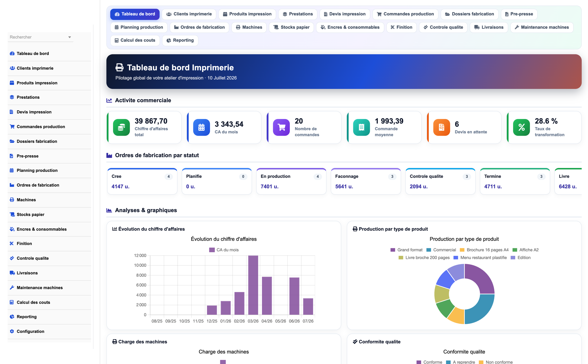Switch to the Clients imprimerie top tab

(x=189, y=14)
